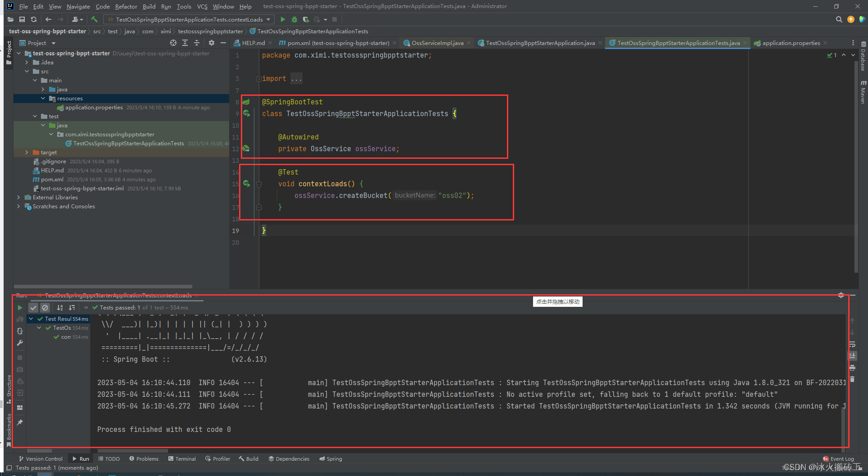Screen dimensions: 868x476
Task: Toggle Show Ignored tests filter
Action: [x=45, y=308]
